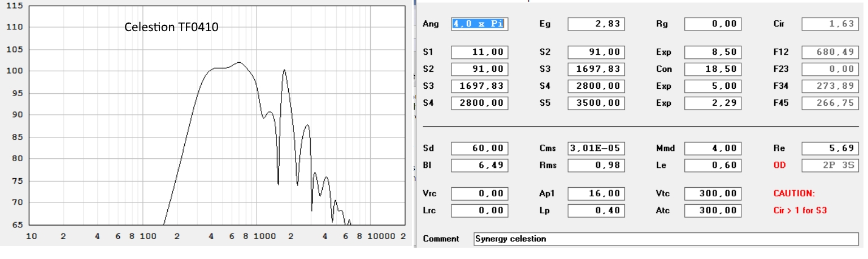Click the Celestion TF0410 graph title
This screenshot has width=868, height=259.
171,27
